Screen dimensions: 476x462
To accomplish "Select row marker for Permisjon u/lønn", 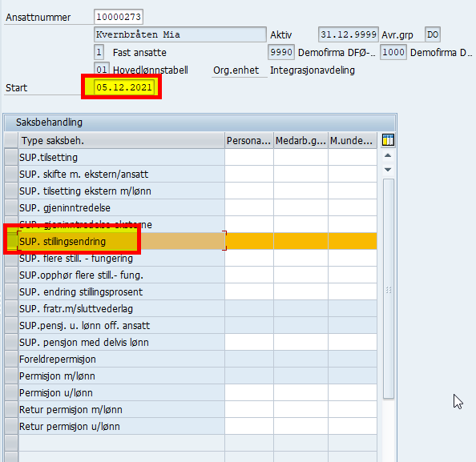I will pos(11,393).
